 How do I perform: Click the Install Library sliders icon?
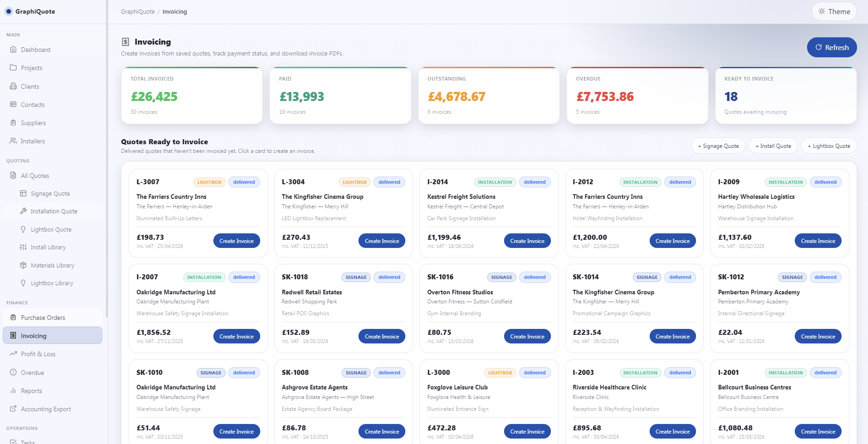click(x=23, y=247)
